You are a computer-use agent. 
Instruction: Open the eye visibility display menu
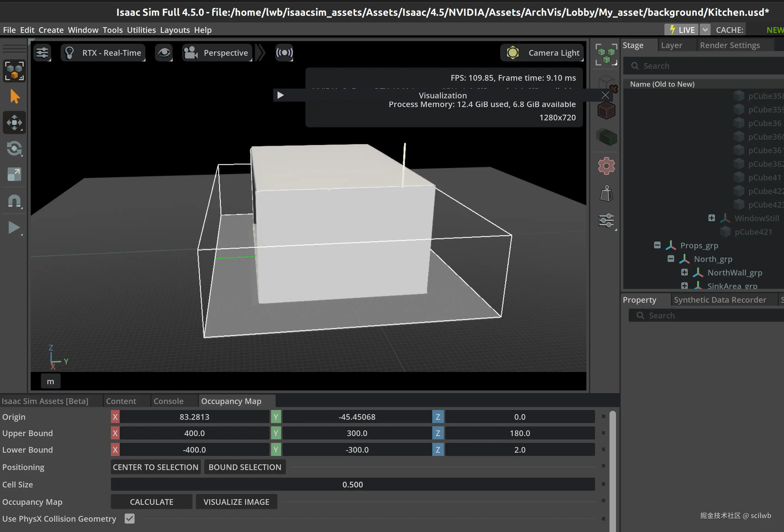click(x=164, y=53)
